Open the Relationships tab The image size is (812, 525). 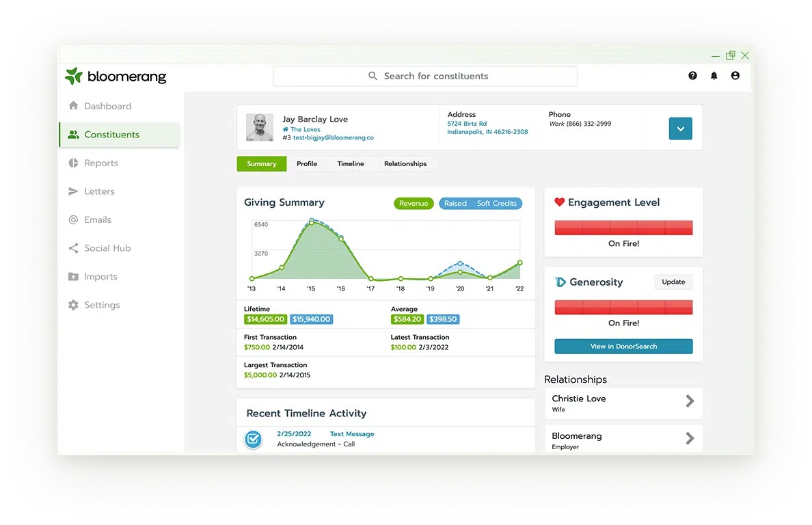pyautogui.click(x=405, y=163)
